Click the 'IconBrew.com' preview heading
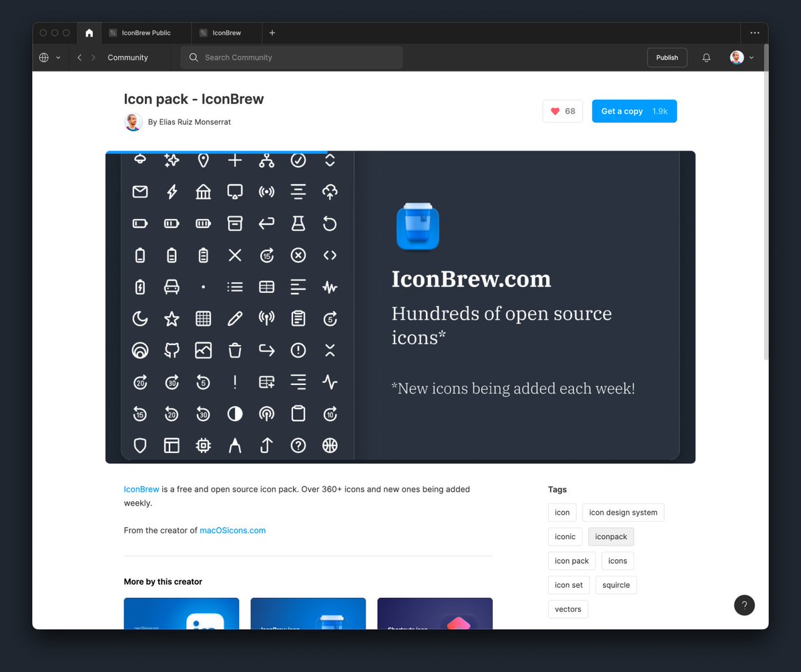This screenshot has width=801, height=672. tap(471, 279)
